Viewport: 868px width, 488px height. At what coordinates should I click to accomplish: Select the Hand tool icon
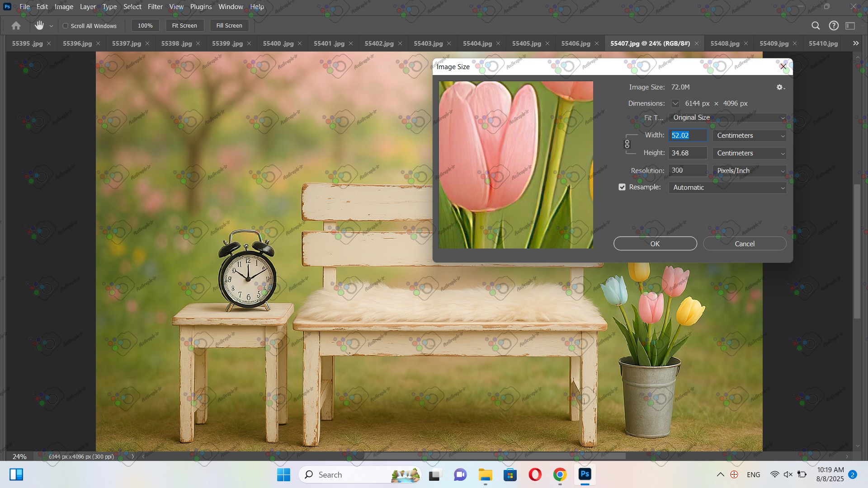(x=39, y=26)
